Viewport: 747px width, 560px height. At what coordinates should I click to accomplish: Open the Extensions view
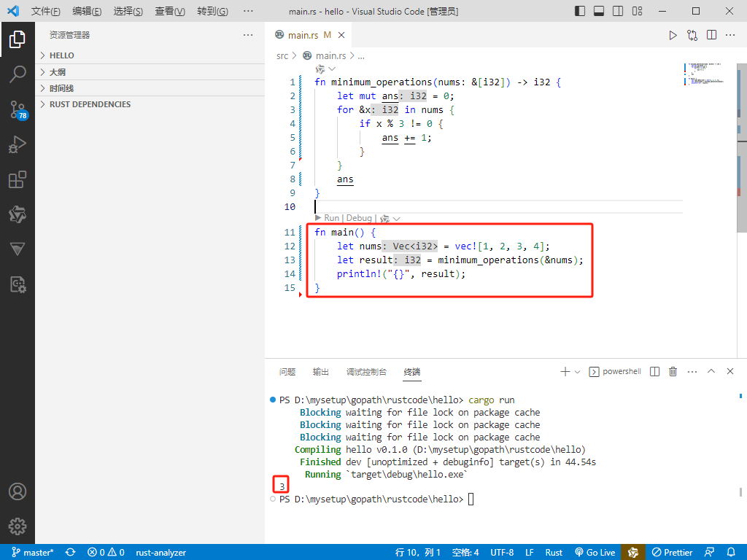tap(18, 179)
